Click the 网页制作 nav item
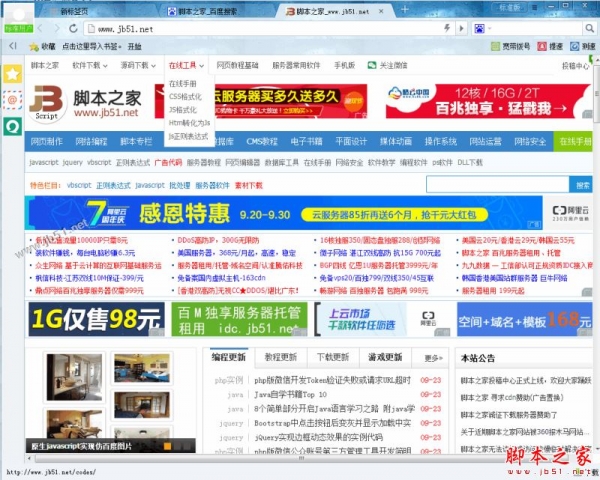Screen dimensions: 600x480 (47, 142)
